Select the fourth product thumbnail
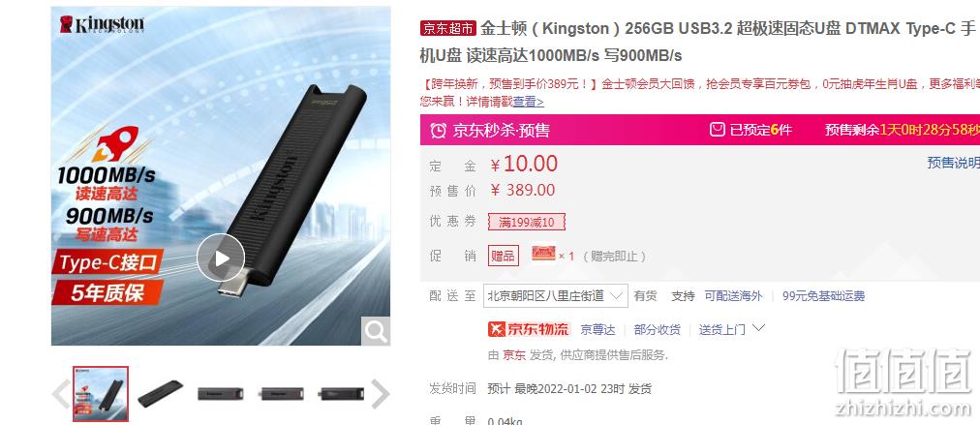 pyautogui.click(x=281, y=394)
